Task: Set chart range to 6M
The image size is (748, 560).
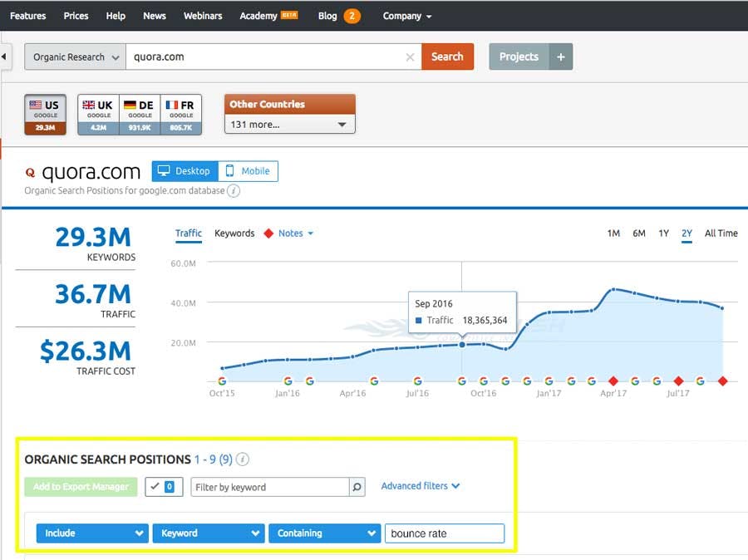Action: click(639, 233)
